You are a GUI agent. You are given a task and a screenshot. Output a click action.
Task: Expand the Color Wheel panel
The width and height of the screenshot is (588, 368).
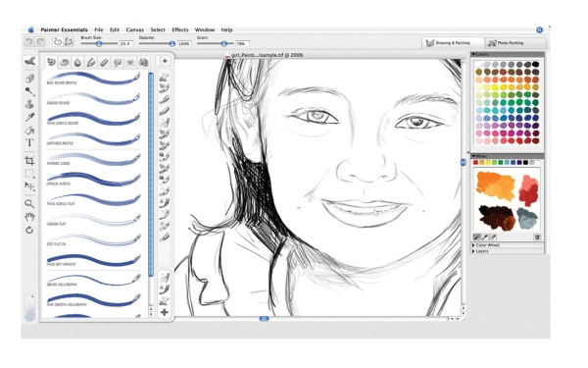coord(473,244)
